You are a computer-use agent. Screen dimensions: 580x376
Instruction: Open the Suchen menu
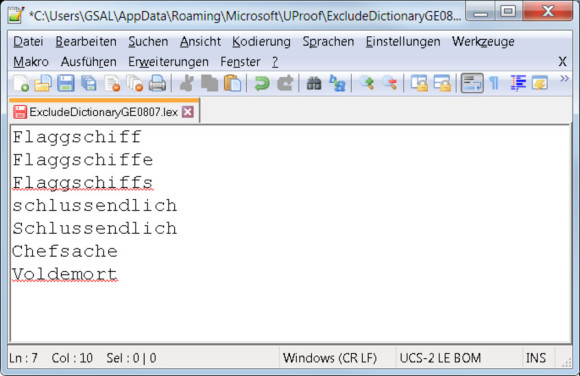point(148,41)
